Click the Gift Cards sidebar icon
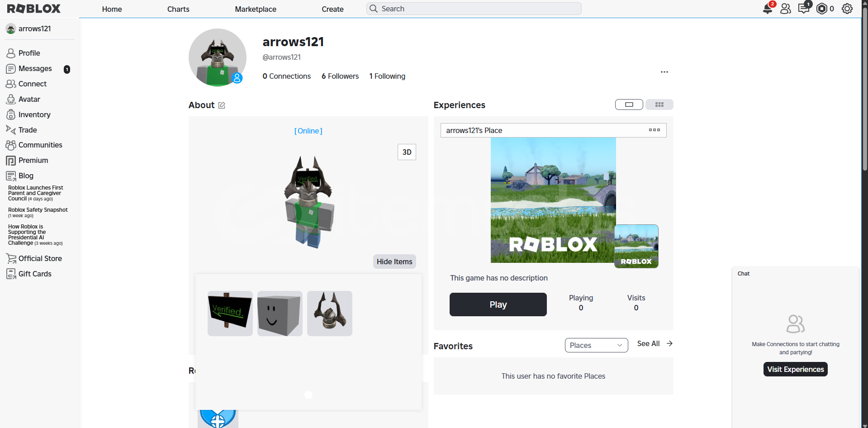 click(x=11, y=274)
